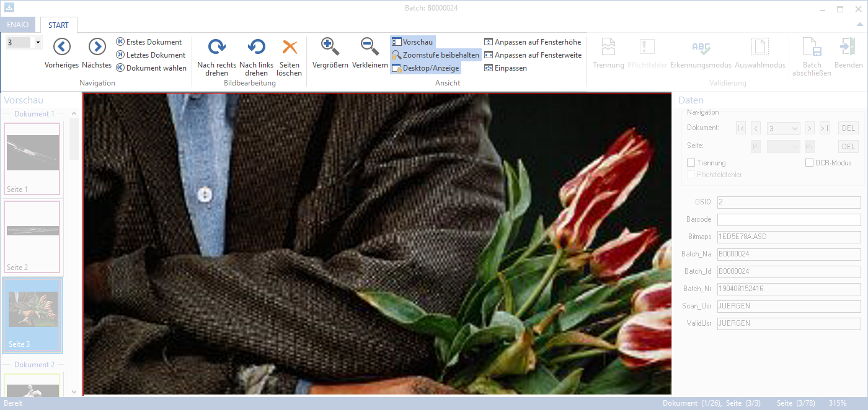868x410 pixels.
Task: Open the document number dropdown in the ribbon
Action: [x=37, y=41]
